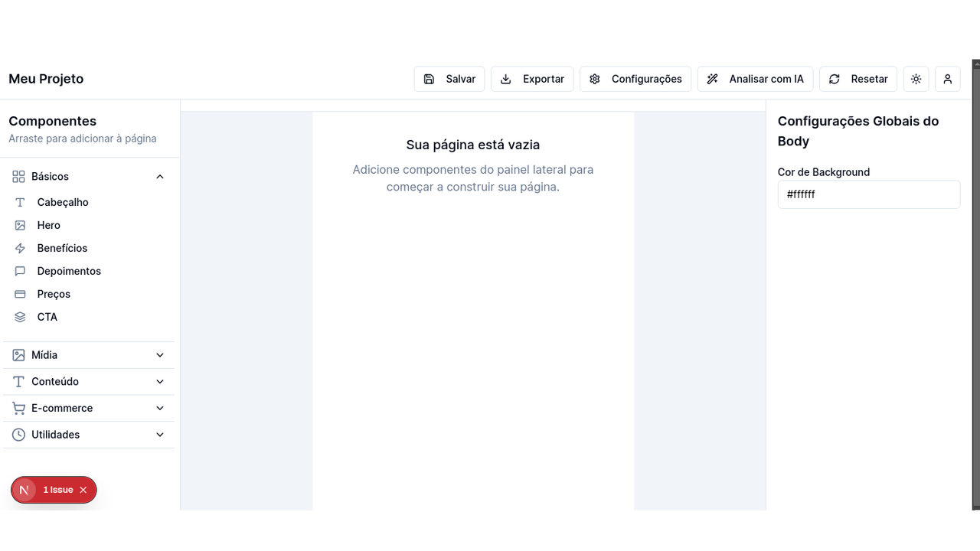Open the user profile icon

pos(947,79)
